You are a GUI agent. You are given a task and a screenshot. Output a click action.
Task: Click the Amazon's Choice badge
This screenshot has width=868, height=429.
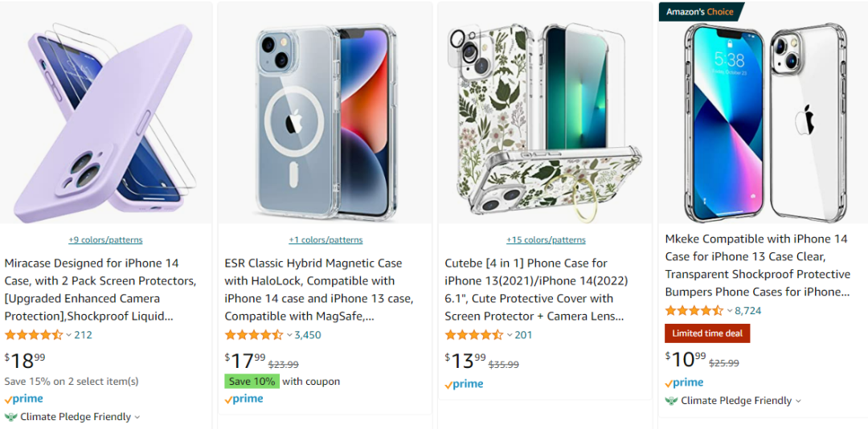700,11
